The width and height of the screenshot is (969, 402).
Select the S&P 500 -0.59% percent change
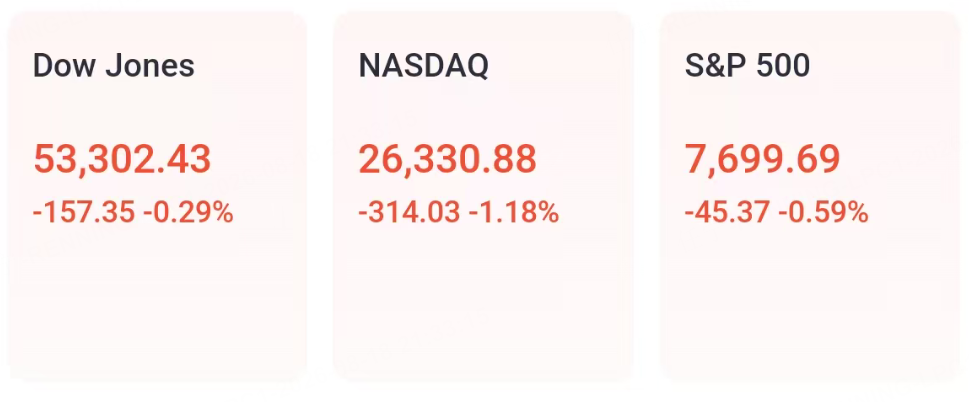[824, 213]
